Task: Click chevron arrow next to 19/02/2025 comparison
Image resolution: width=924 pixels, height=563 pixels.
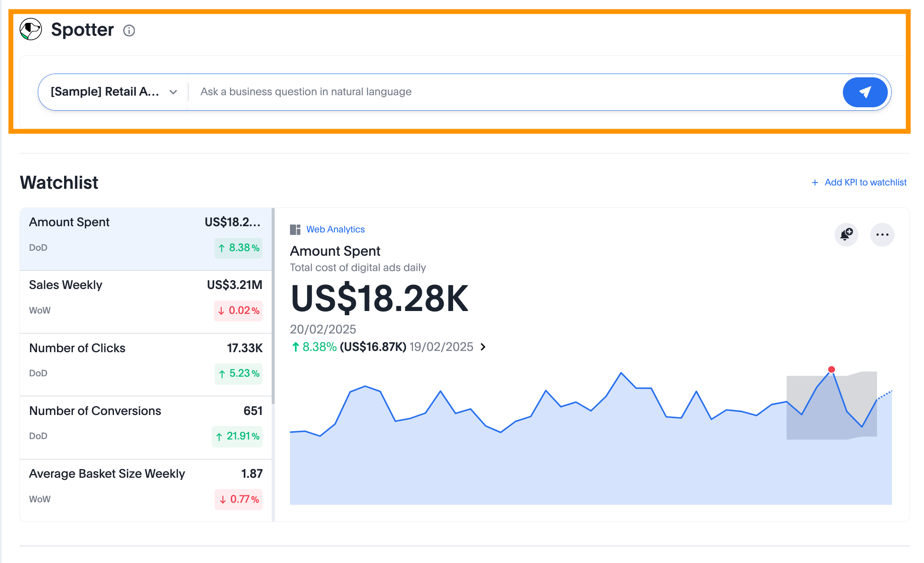Action: tap(483, 347)
